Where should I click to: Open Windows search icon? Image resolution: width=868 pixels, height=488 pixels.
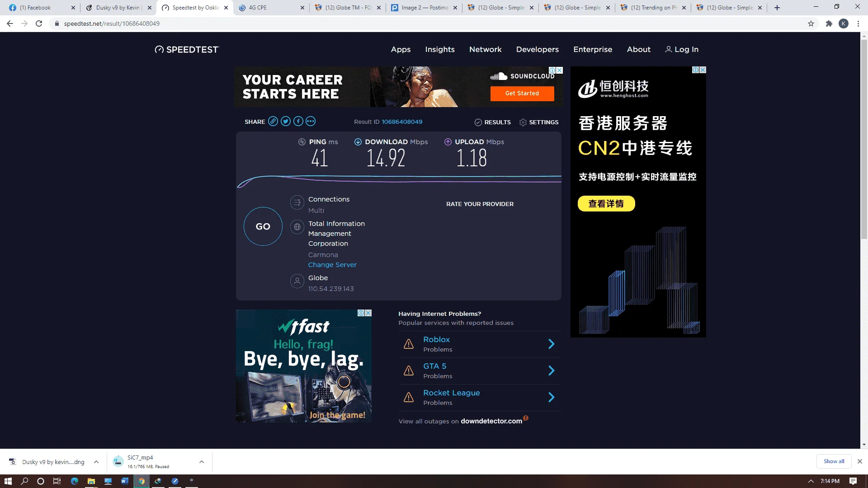[x=24, y=481]
